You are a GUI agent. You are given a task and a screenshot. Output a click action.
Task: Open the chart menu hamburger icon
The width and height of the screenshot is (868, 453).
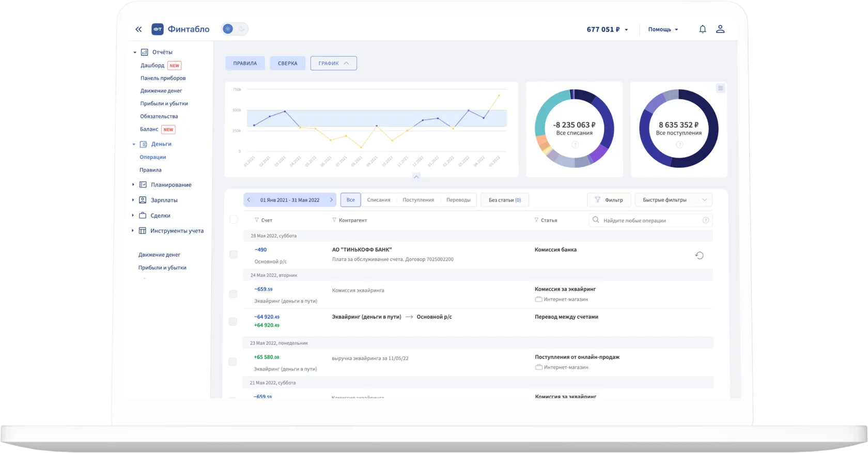(720, 88)
